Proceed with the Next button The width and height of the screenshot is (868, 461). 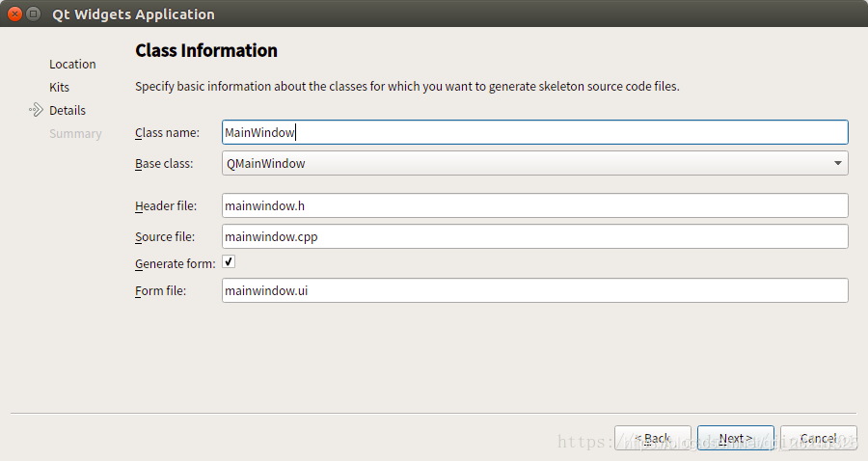736,438
